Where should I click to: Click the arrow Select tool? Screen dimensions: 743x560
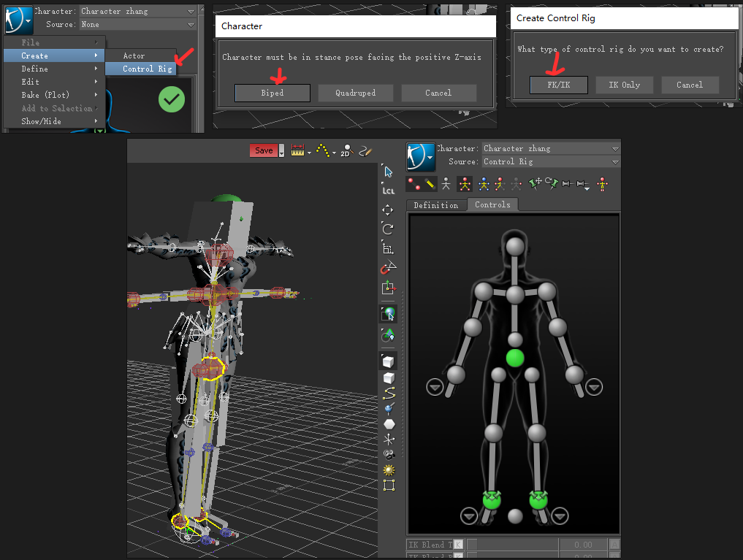pos(388,172)
